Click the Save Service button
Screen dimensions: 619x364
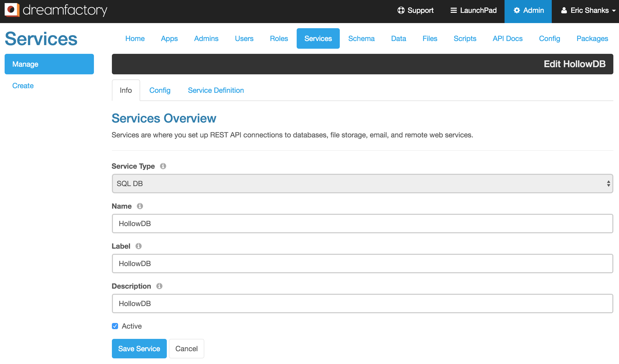coord(139,349)
